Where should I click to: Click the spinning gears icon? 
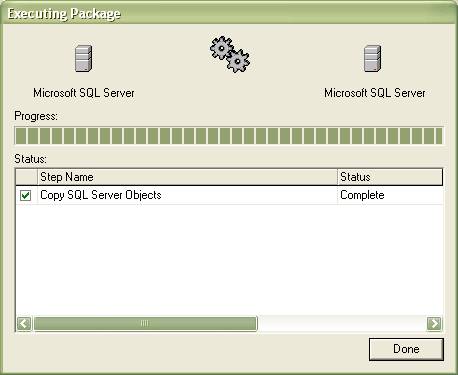(x=230, y=54)
